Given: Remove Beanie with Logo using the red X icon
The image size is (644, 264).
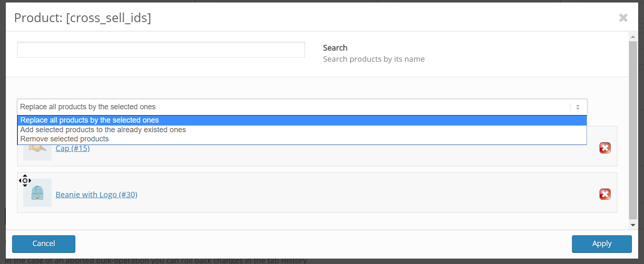Looking at the screenshot, I should point(605,194).
